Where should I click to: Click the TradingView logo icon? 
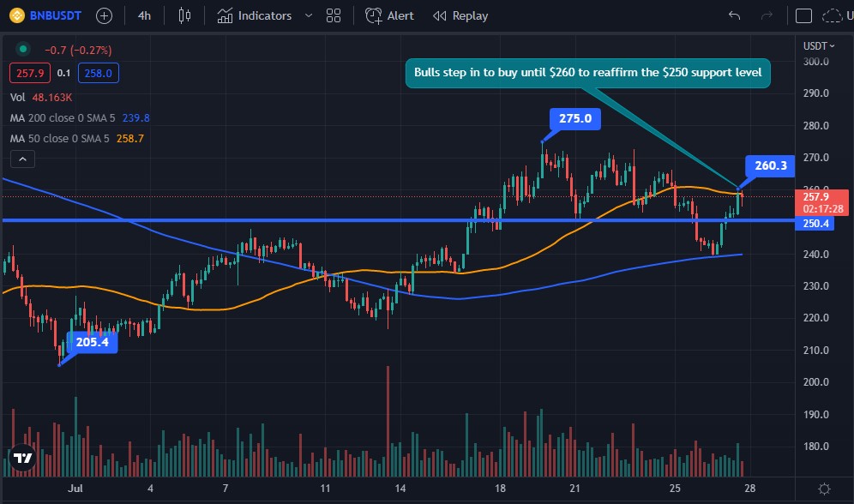[x=23, y=458]
